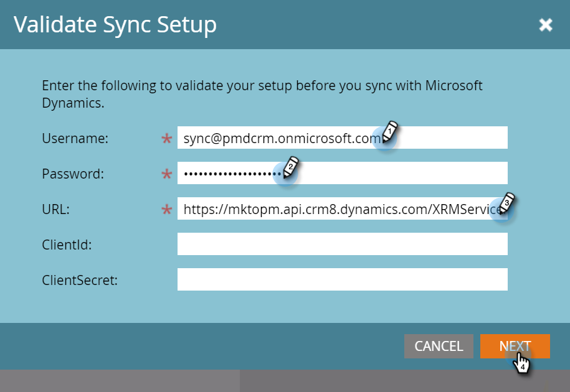Image resolution: width=570 pixels, height=392 pixels.
Task: Click the red asterisk beside URL
Action: pyautogui.click(x=166, y=210)
